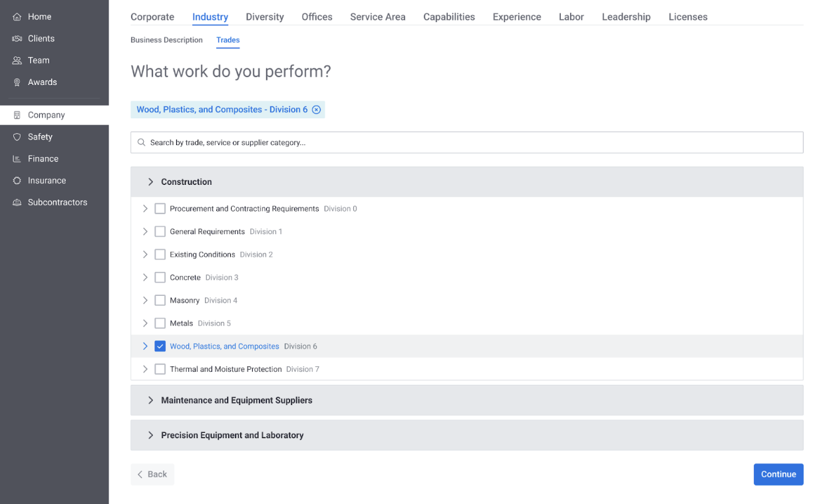Select the Team people icon
825x504 pixels.
pyautogui.click(x=17, y=61)
